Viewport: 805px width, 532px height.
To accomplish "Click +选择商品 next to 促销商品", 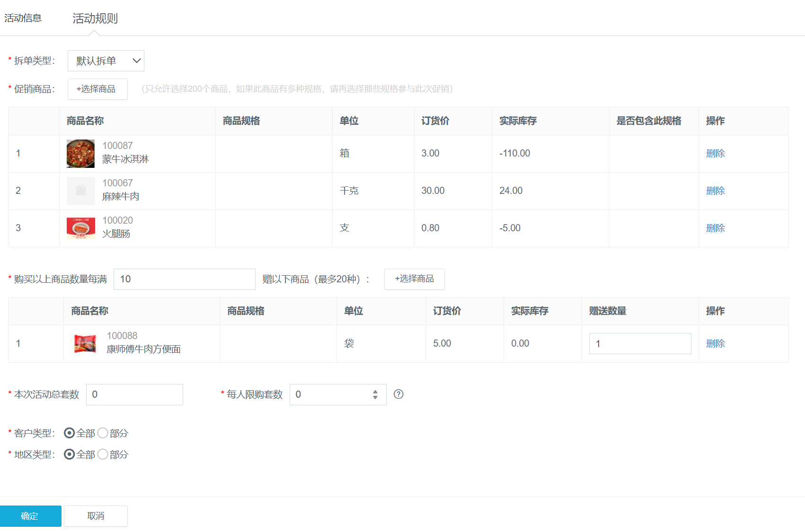I will (x=97, y=89).
